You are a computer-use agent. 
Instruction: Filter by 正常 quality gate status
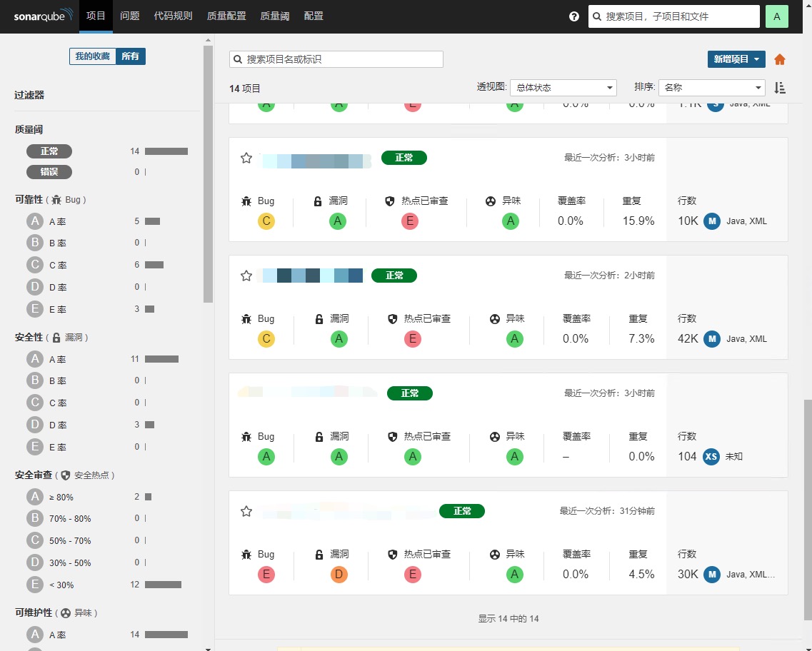[x=49, y=151]
